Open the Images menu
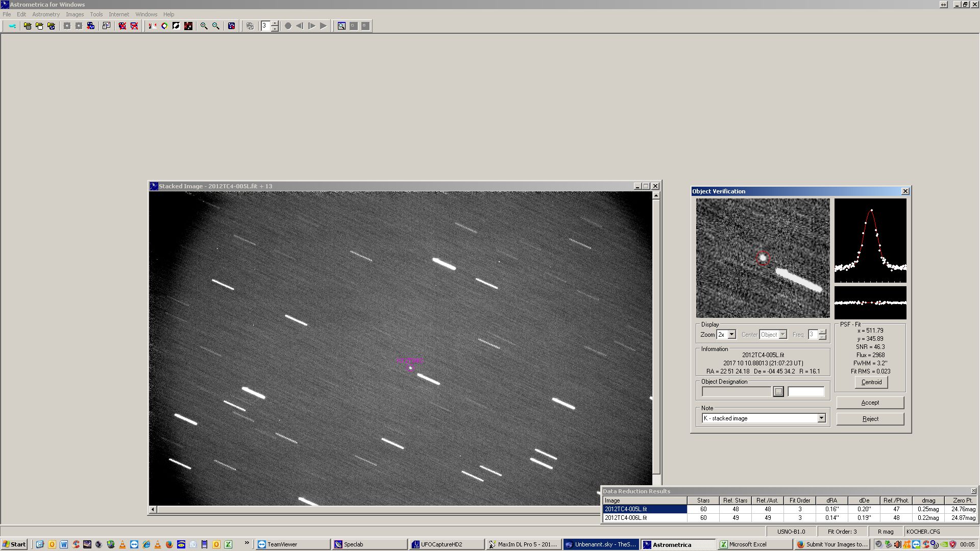This screenshot has width=980, height=551. click(x=75, y=14)
